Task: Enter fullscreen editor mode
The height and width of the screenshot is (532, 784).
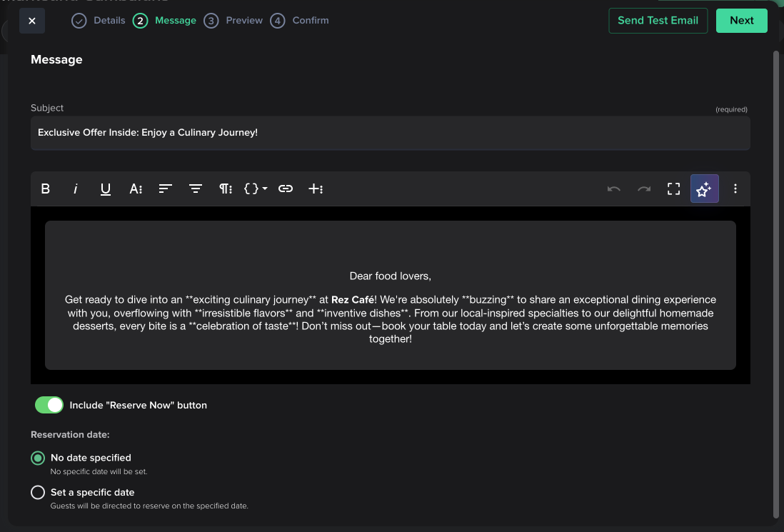Action: tap(673, 189)
